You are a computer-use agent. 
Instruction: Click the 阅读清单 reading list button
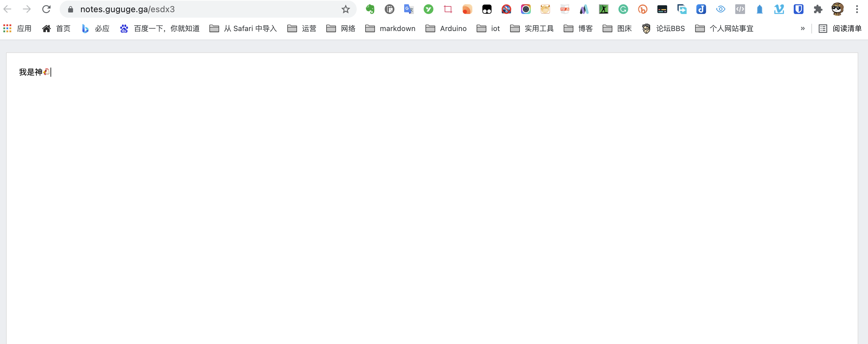tap(840, 29)
